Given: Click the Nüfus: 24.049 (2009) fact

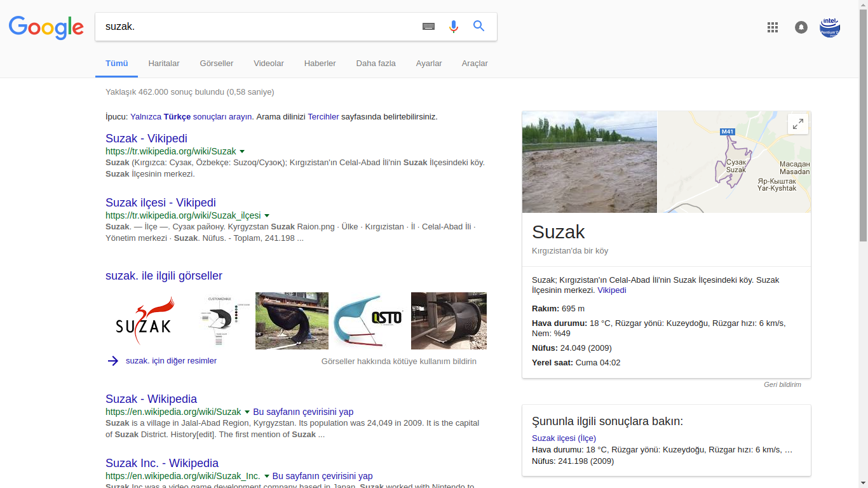Looking at the screenshot, I should point(572,348).
